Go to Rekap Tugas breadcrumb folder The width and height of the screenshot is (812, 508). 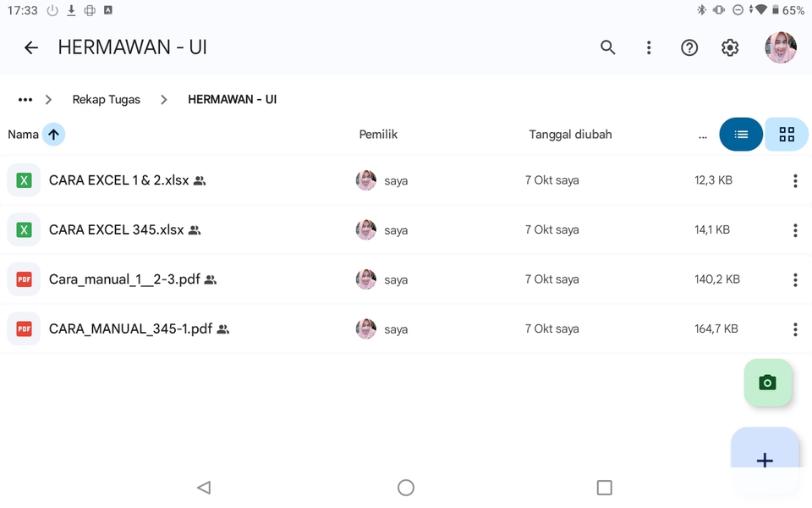(x=107, y=100)
